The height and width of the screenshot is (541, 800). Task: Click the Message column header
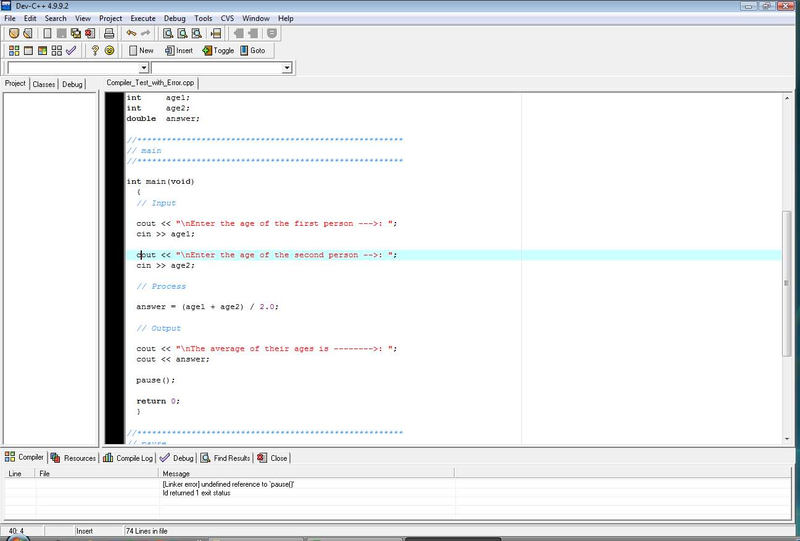pyautogui.click(x=307, y=474)
